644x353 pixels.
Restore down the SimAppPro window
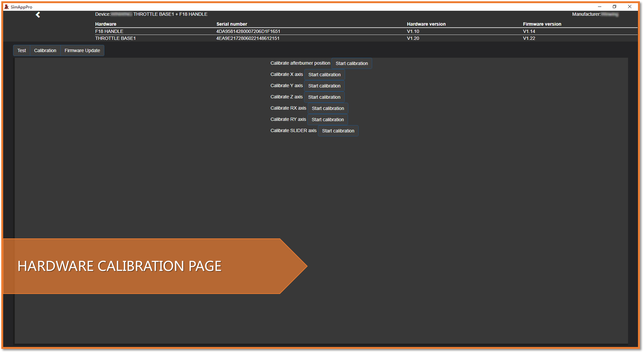pyautogui.click(x=614, y=7)
